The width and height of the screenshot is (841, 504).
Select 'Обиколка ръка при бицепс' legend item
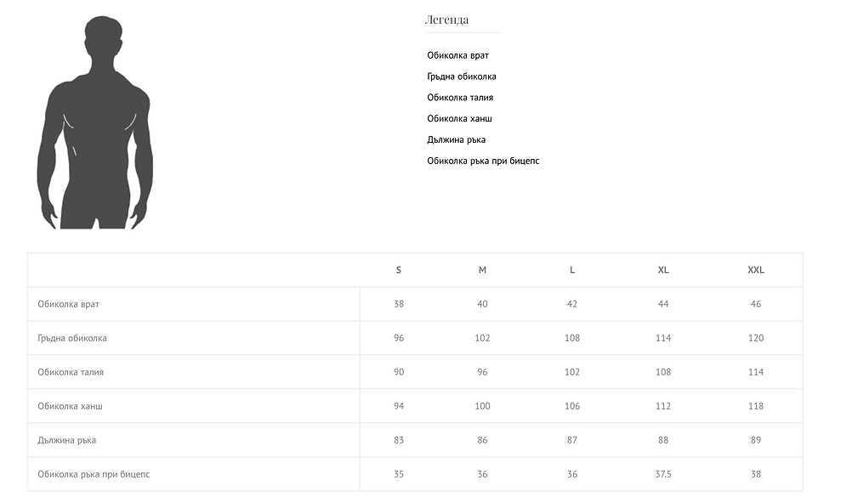click(483, 161)
